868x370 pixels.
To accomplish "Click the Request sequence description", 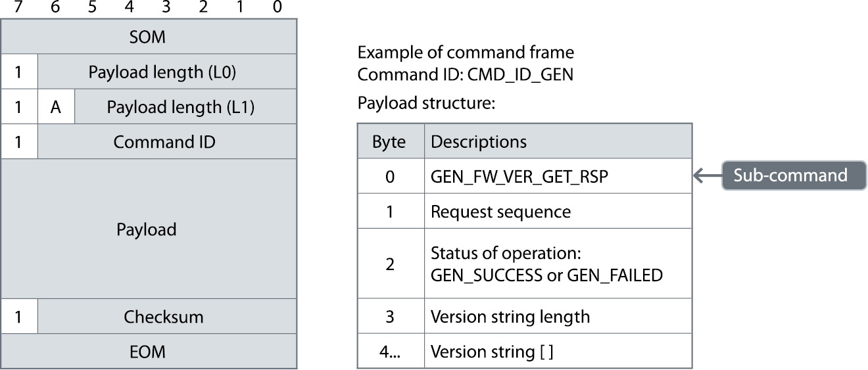I will point(500,212).
